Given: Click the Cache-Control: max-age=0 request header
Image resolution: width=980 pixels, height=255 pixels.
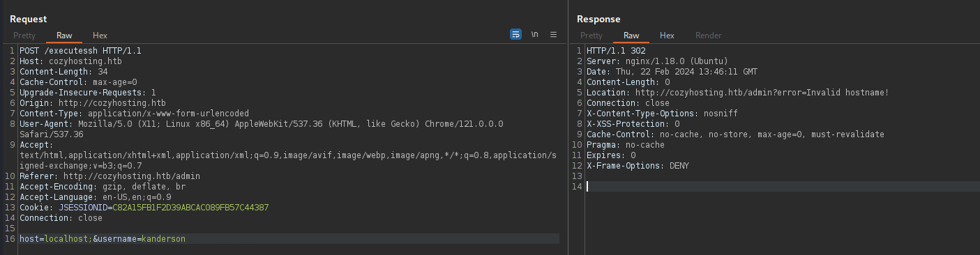Looking at the screenshot, I should [x=78, y=82].
